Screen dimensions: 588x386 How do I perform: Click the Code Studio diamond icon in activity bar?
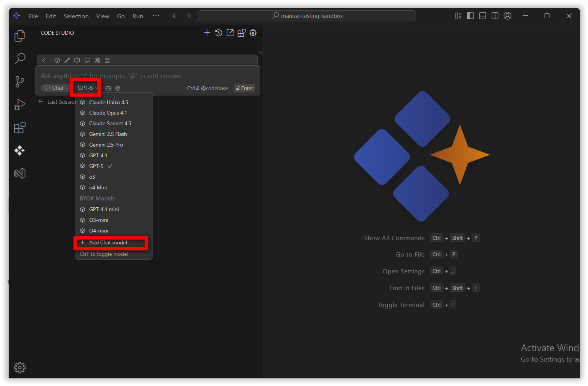coord(19,150)
